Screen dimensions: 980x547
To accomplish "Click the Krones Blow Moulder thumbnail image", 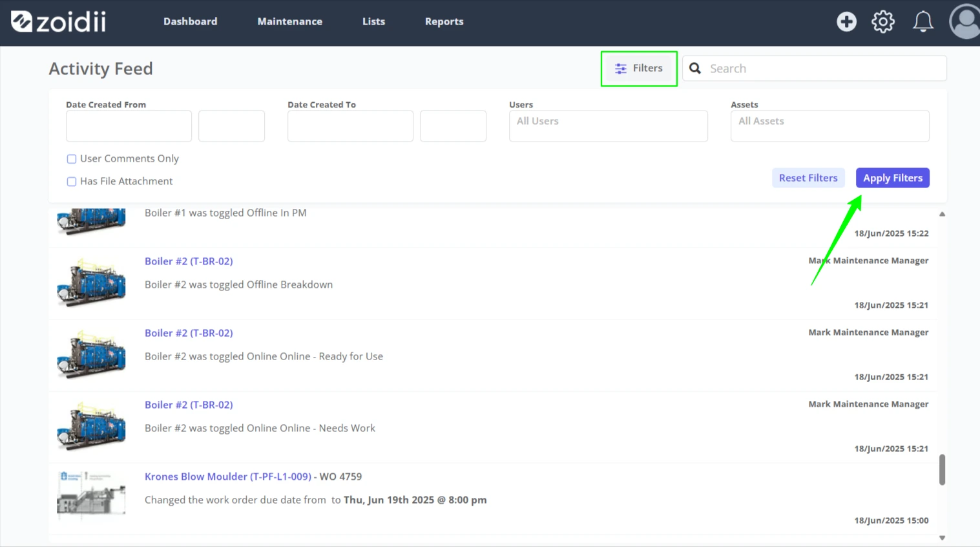I will click(x=91, y=495).
